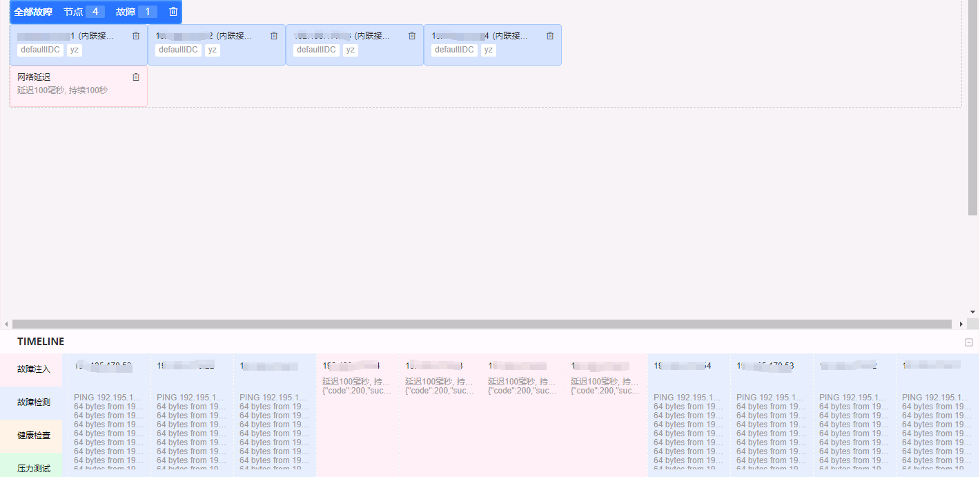Select the 健康检查 timeline category
This screenshot has width=980, height=477.
31,436
